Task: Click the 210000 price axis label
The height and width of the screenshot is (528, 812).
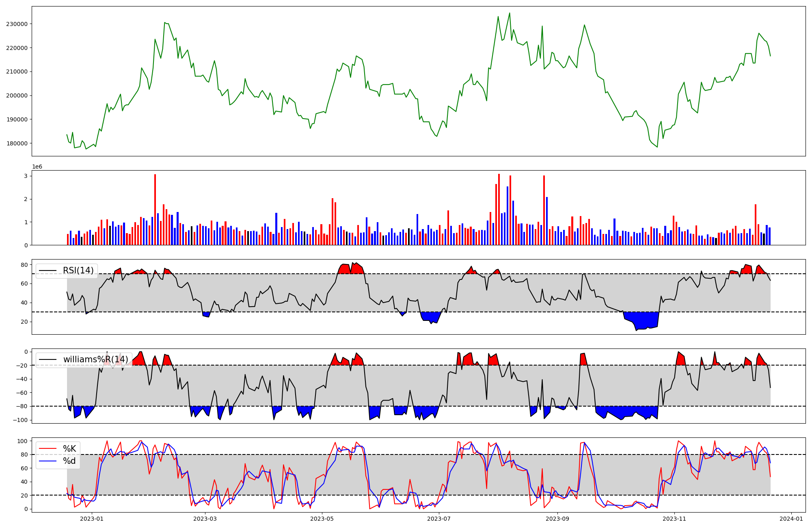Action: click(17, 71)
